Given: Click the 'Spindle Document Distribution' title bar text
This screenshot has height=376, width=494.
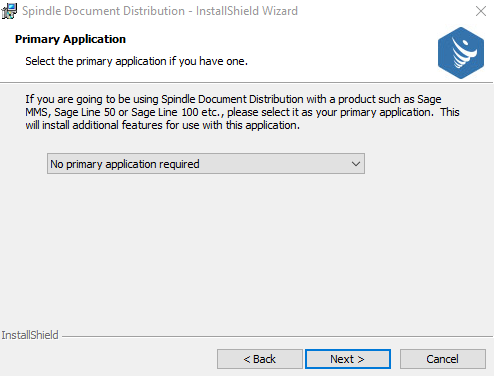Looking at the screenshot, I should click(x=103, y=11).
